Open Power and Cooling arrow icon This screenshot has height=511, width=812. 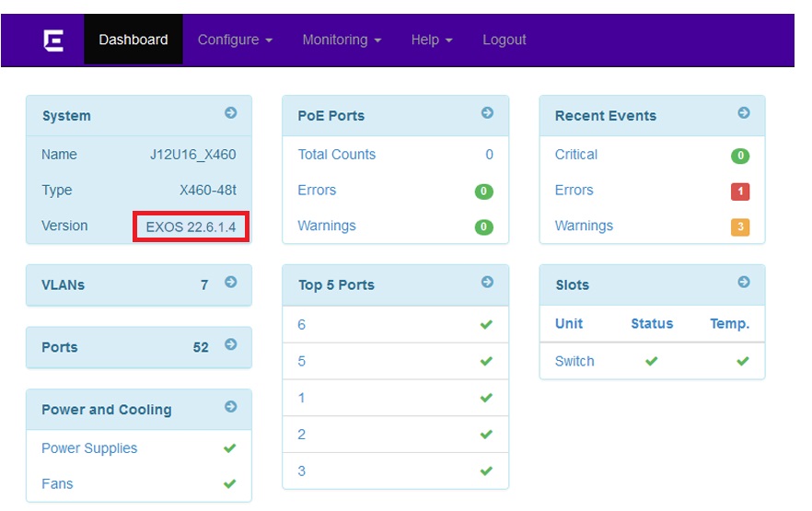click(x=231, y=406)
